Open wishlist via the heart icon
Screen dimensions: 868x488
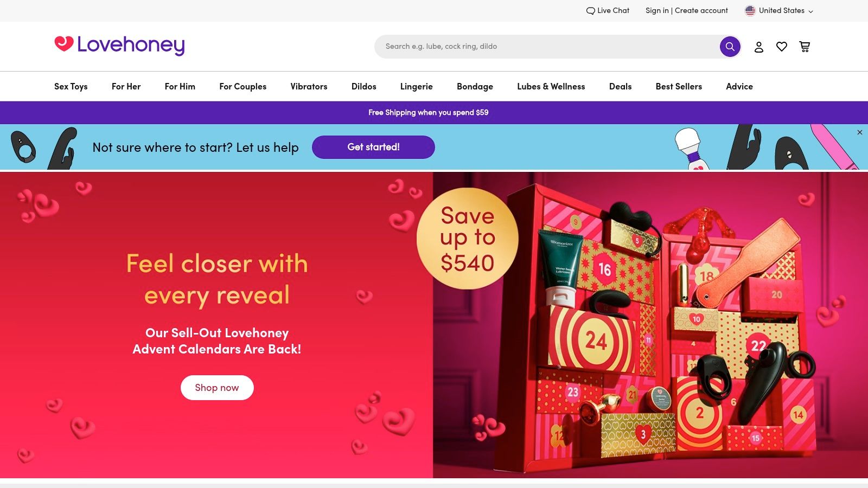pyautogui.click(x=782, y=47)
